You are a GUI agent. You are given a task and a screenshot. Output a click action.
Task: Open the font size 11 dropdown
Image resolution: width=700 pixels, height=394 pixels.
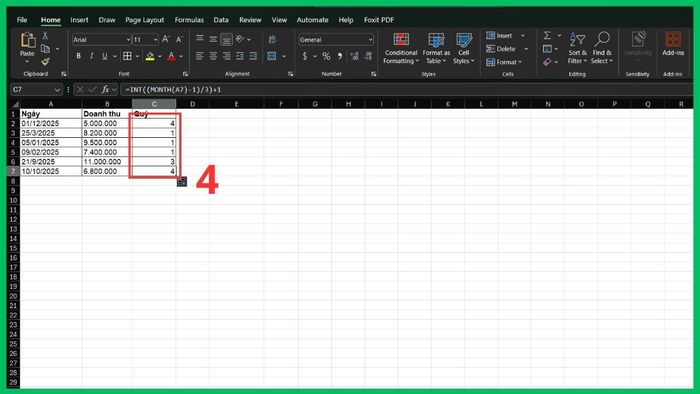coord(155,40)
